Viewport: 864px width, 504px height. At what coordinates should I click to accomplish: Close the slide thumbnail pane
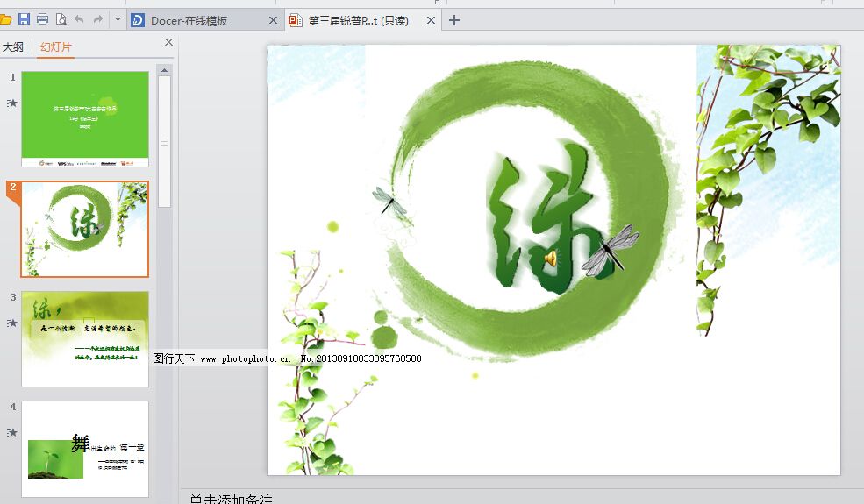point(169,42)
